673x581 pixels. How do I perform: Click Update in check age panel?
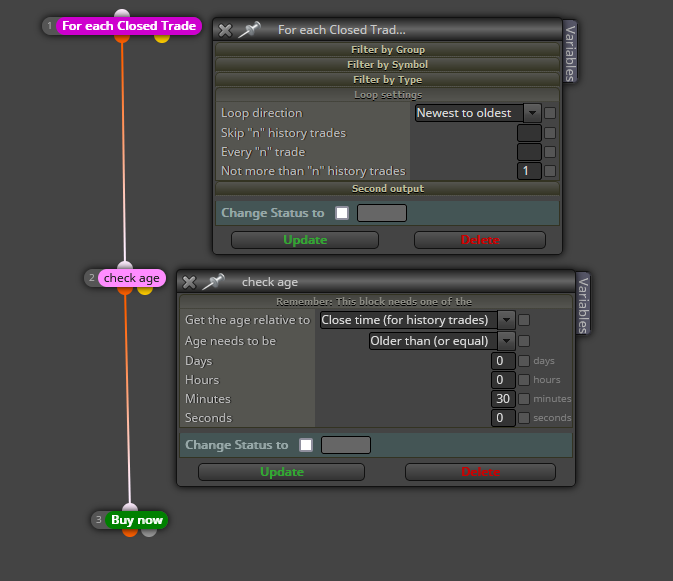[x=282, y=472]
